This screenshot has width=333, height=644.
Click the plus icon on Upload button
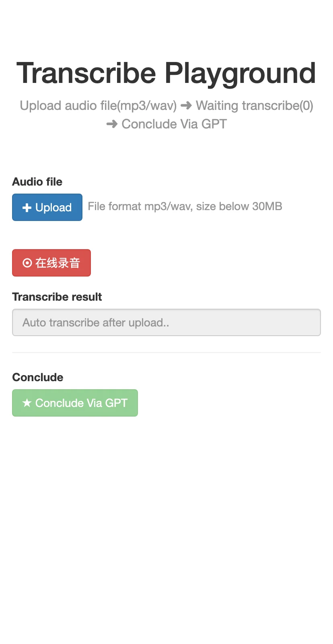(x=27, y=208)
